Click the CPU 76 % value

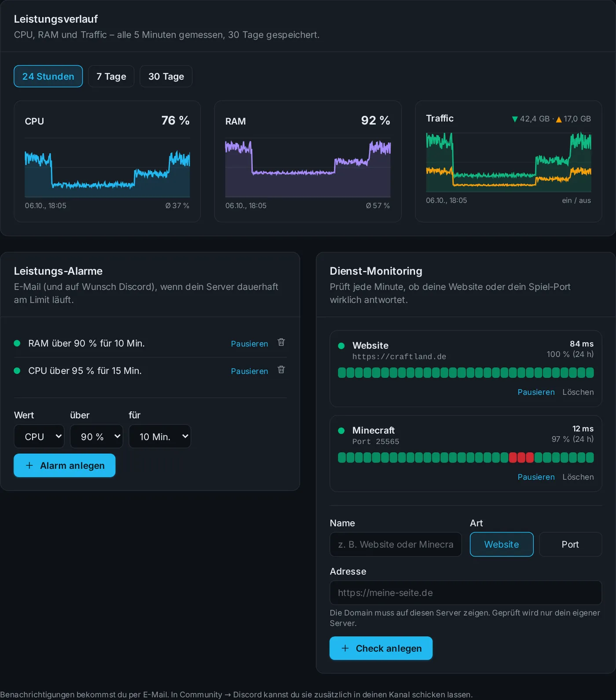point(175,120)
